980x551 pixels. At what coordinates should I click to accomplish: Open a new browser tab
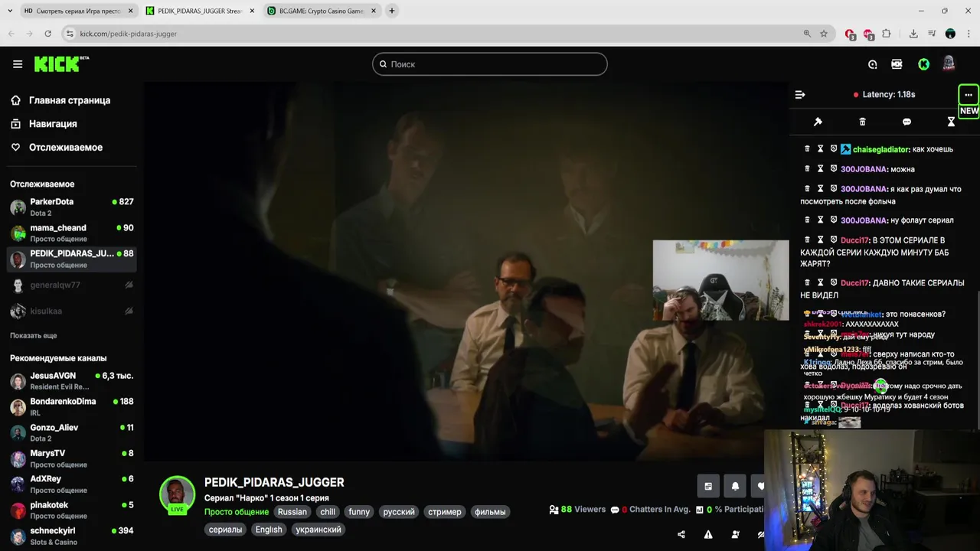(x=391, y=11)
